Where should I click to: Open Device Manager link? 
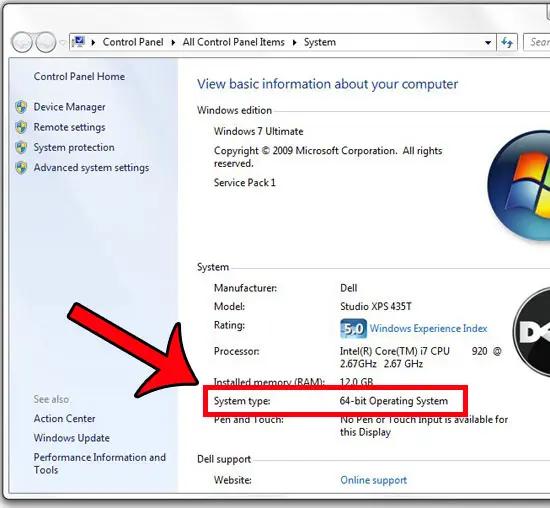(x=69, y=107)
